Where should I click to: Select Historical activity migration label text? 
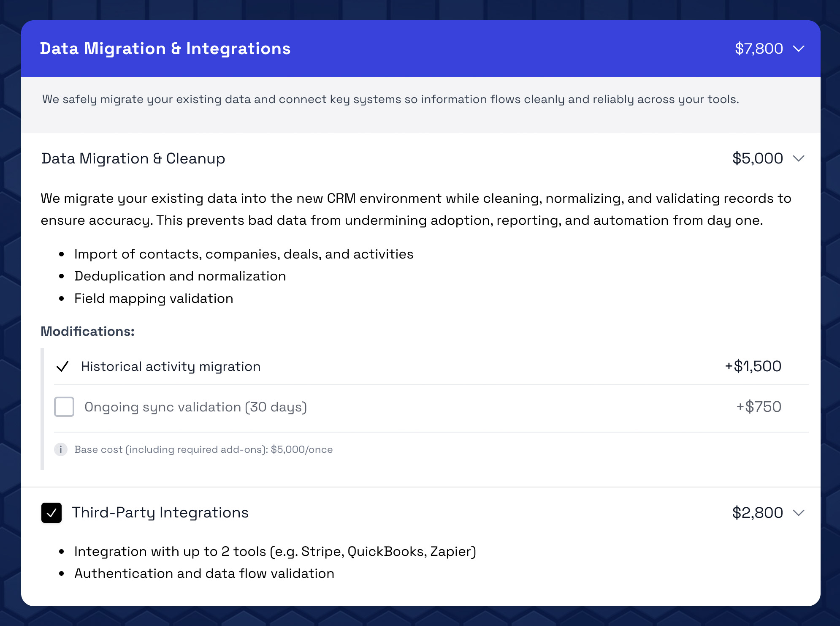171,366
